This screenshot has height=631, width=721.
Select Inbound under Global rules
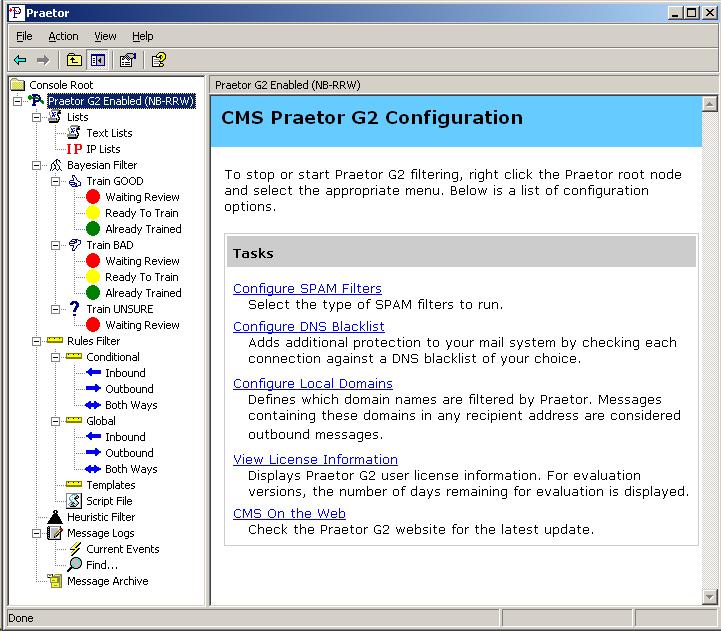(x=125, y=436)
